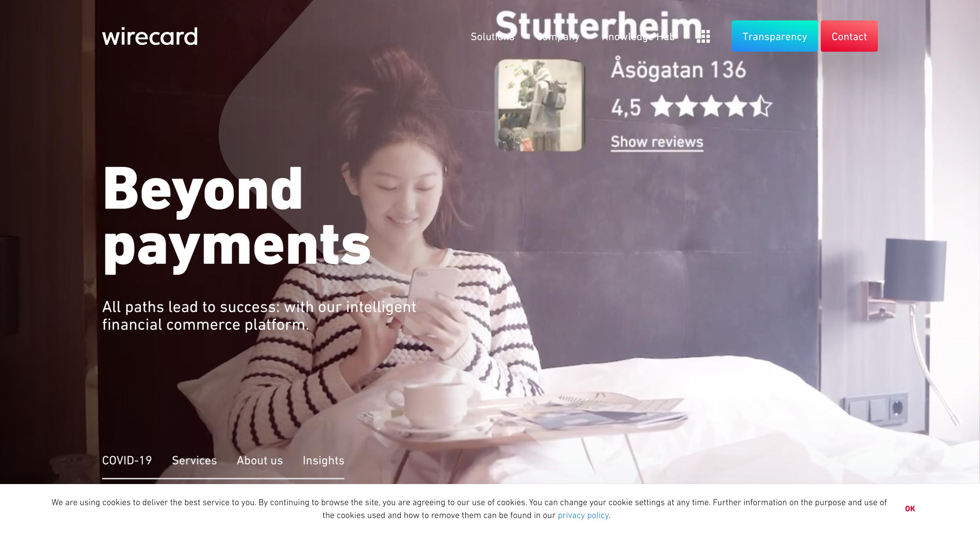Click the wirecard logo
Viewport: 980px width, 533px height.
[150, 36]
